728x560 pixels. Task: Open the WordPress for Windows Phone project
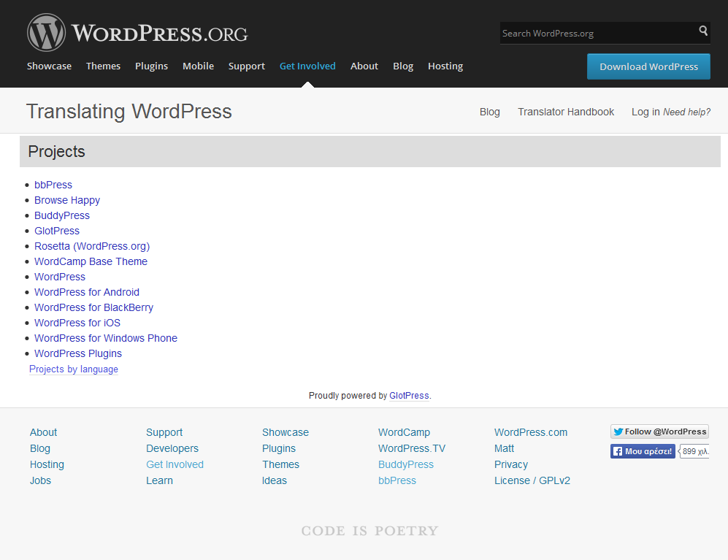click(106, 338)
